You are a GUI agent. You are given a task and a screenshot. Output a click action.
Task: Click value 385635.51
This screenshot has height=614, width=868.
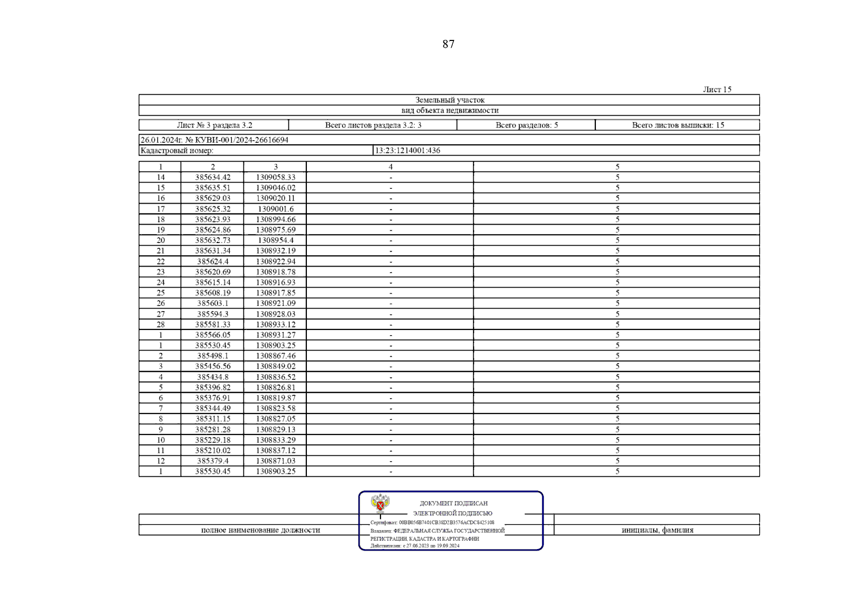(x=213, y=188)
